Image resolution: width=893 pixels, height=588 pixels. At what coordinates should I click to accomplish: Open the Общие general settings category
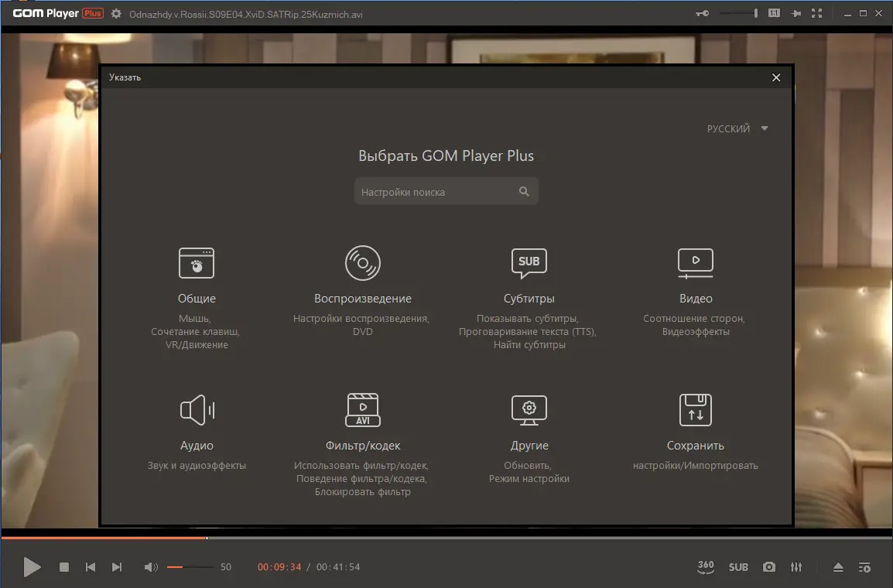click(x=197, y=298)
